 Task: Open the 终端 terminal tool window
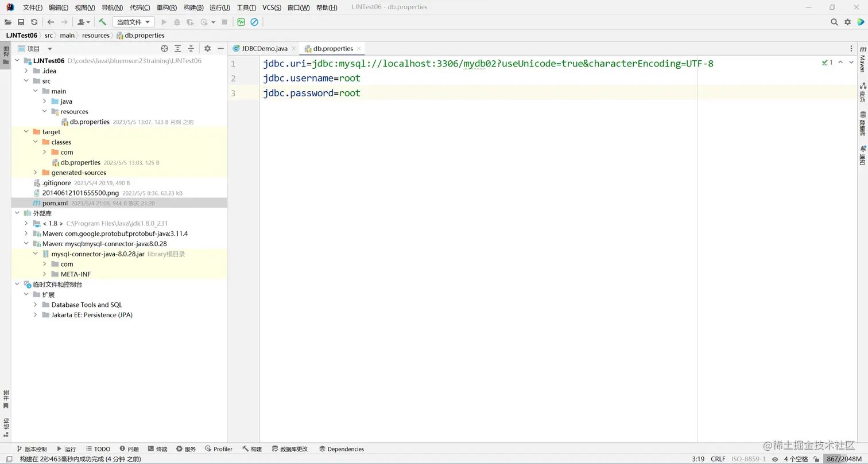pos(157,449)
